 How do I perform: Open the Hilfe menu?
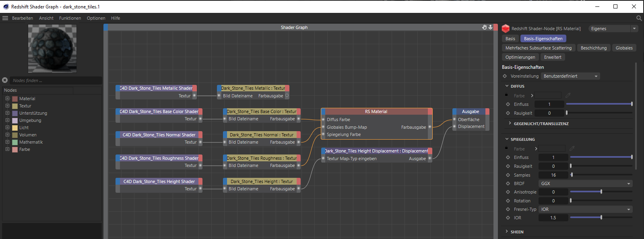116,18
